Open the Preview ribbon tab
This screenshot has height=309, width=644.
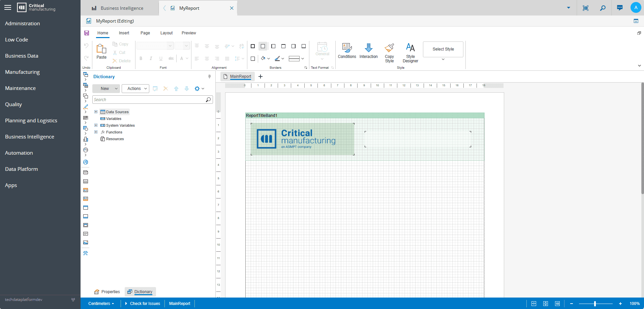(x=189, y=33)
